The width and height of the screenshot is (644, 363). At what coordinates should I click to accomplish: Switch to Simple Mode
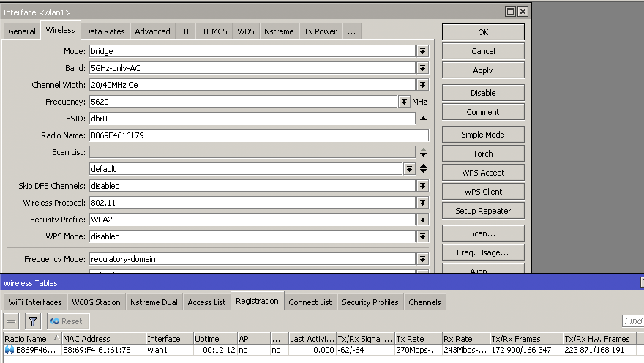coord(483,135)
